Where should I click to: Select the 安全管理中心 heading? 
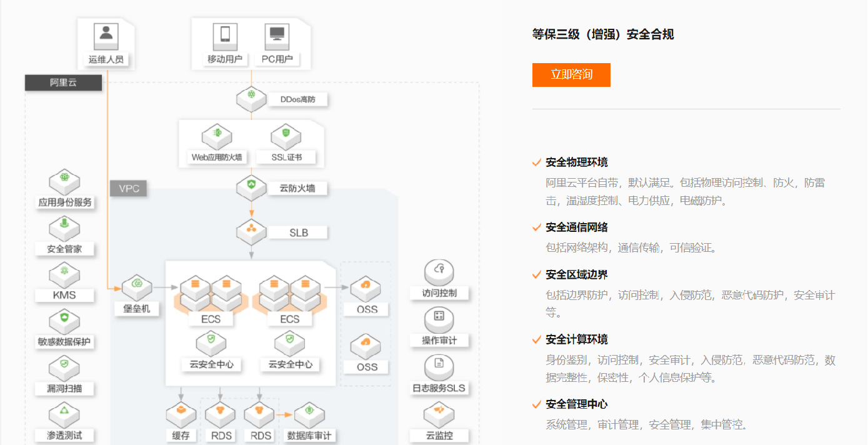(577, 404)
